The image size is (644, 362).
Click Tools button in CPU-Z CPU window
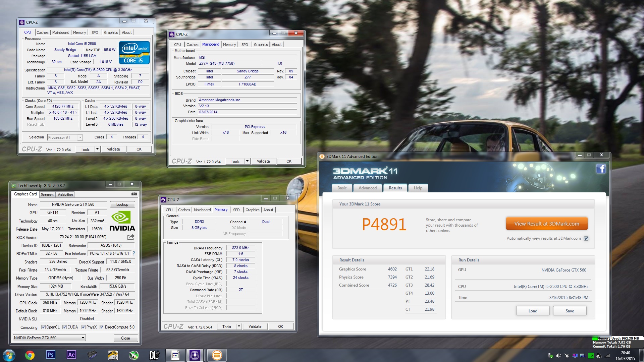tap(85, 149)
